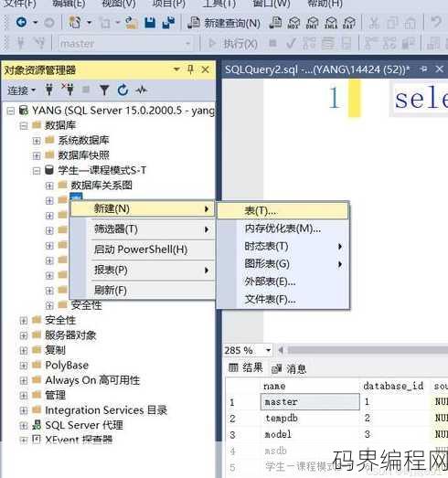Click the Execute (执行) button
Screen dimensions: 448x478
(x=233, y=44)
